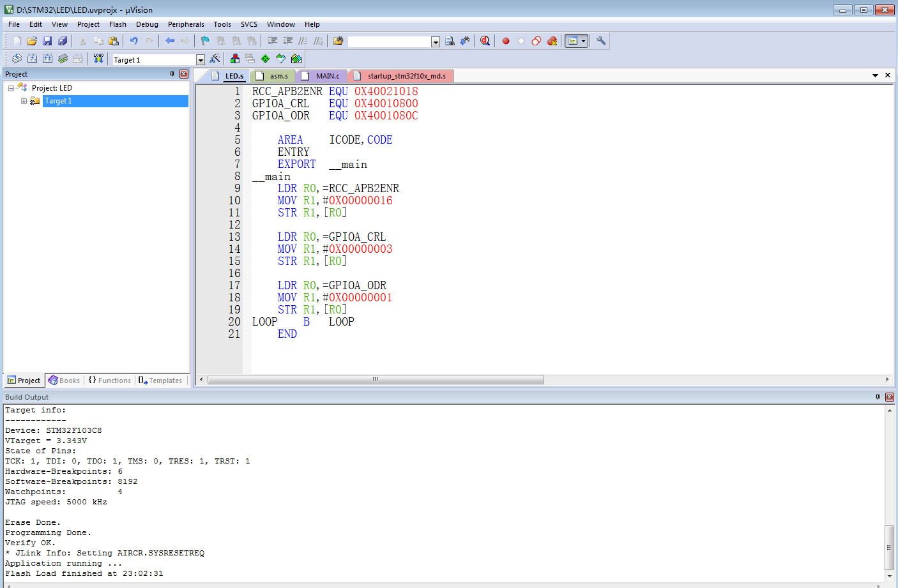This screenshot has height=588, width=898.
Task: Close the Build Output panel
Action: click(x=889, y=397)
